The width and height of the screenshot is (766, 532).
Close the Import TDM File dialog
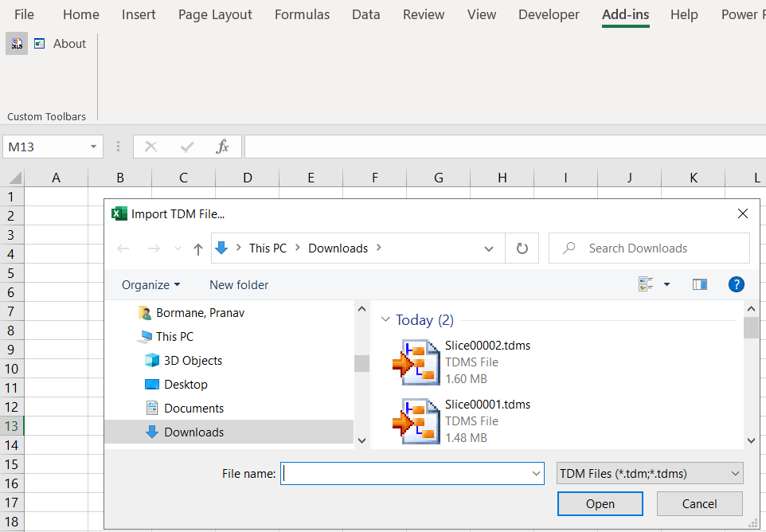(743, 213)
